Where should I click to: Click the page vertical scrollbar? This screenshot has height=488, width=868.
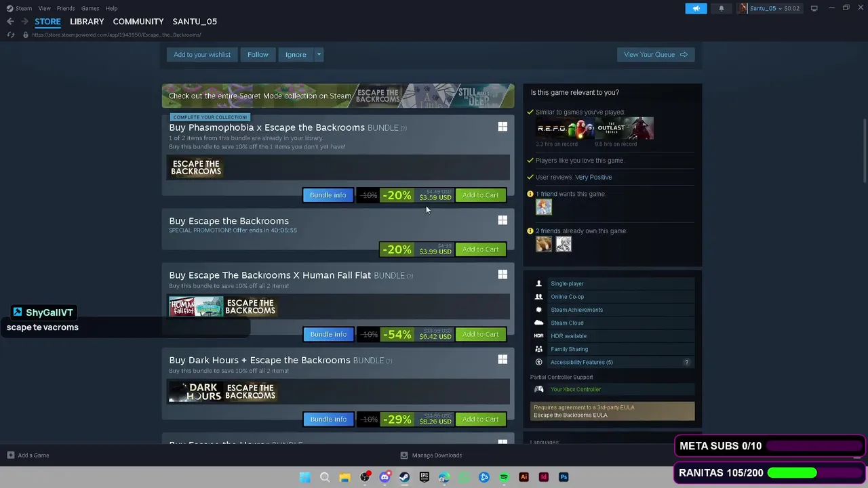[864, 150]
